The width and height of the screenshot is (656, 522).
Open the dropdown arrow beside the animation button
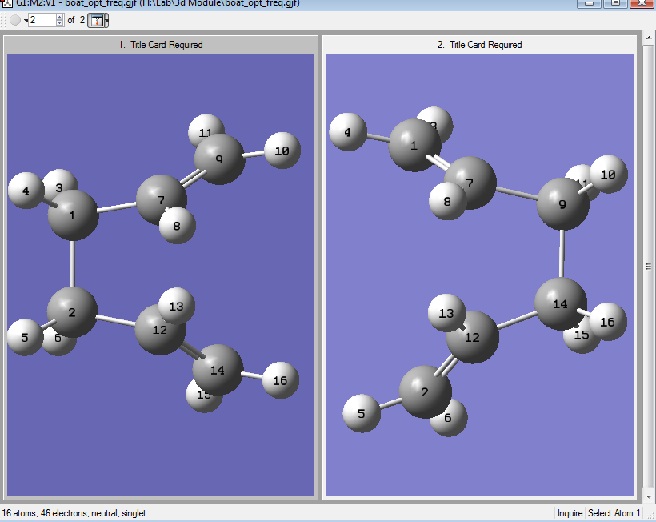coord(26,20)
